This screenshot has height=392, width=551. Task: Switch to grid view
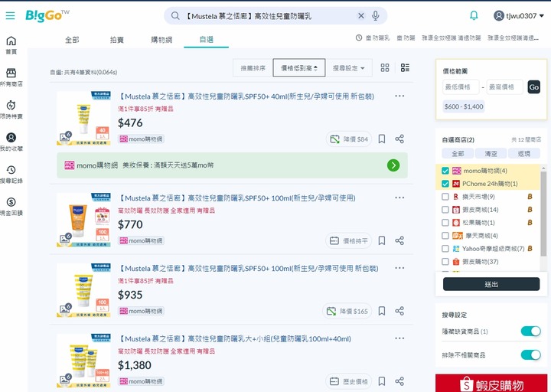click(x=385, y=67)
